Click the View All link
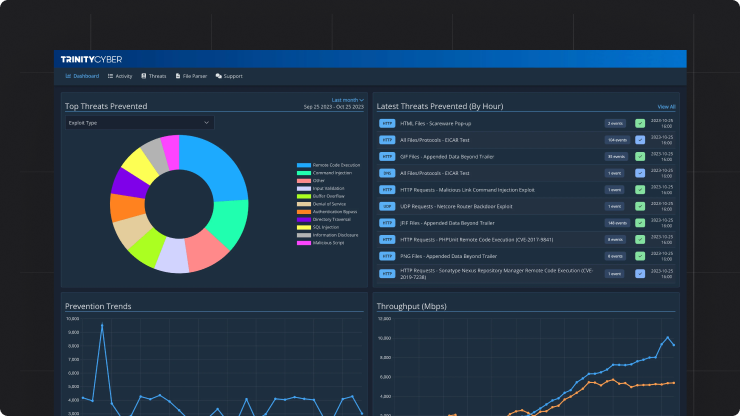Viewport: 740px width, 416px height. tap(666, 107)
